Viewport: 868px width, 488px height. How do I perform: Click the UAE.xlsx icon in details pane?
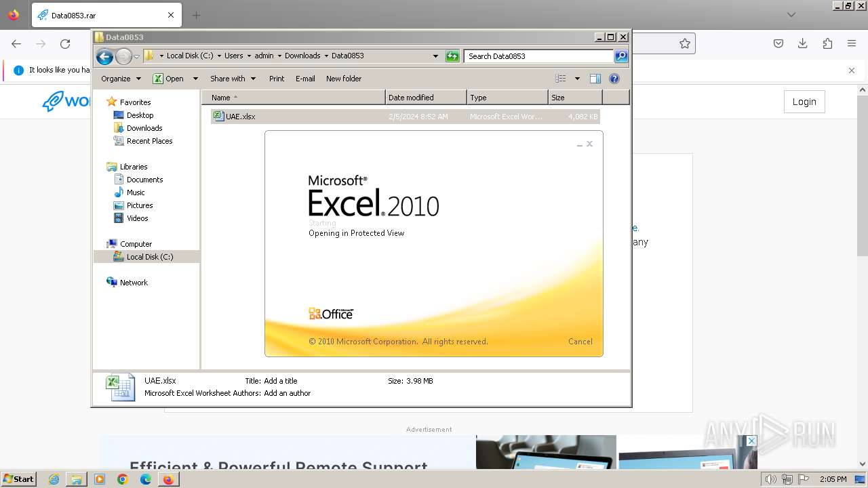[x=120, y=387]
